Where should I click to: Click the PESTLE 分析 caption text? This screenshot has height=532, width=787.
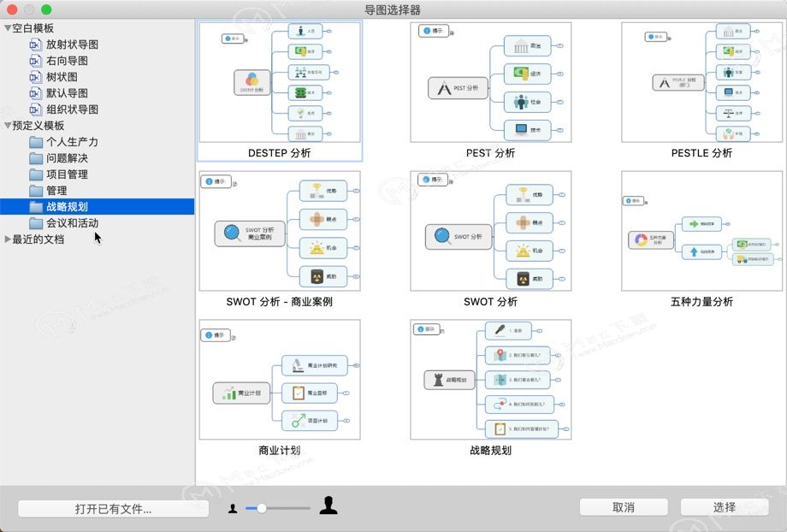pyautogui.click(x=701, y=153)
